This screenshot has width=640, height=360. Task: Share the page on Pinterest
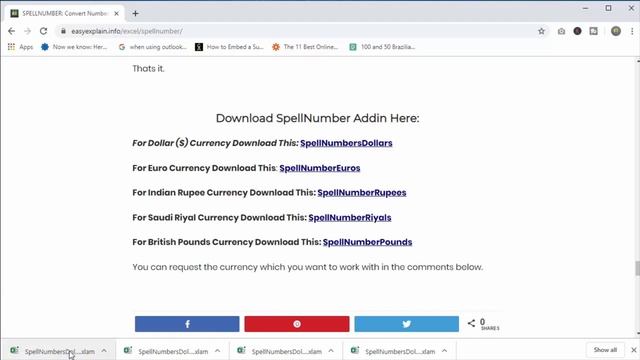point(297,324)
